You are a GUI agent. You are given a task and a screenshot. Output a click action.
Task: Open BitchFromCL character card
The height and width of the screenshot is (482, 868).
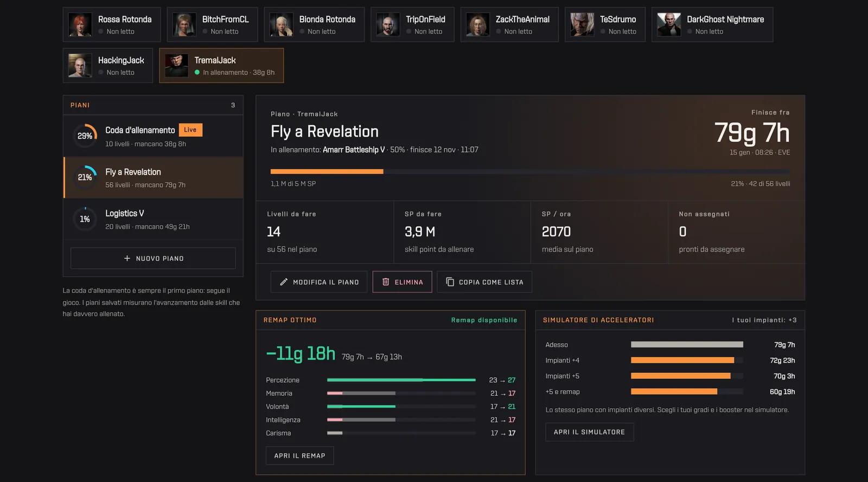[212, 25]
